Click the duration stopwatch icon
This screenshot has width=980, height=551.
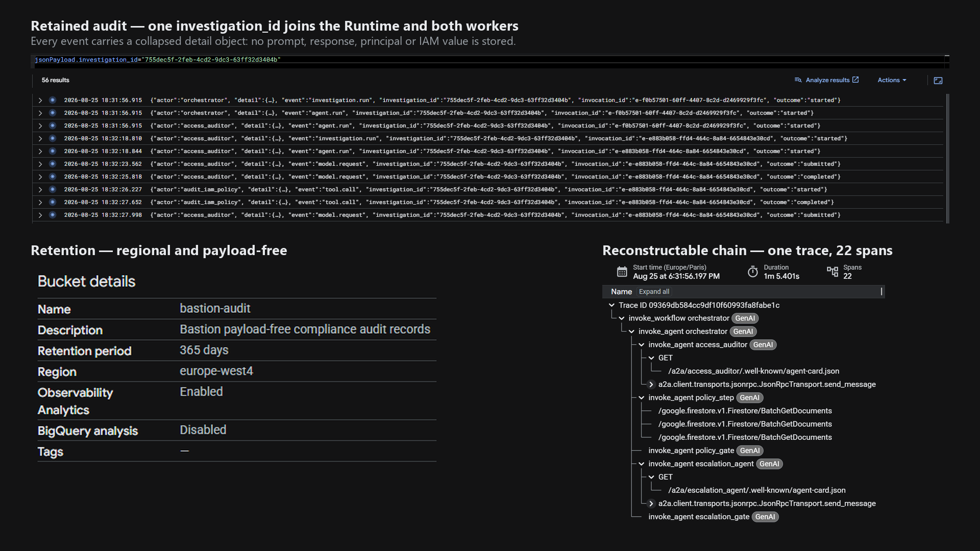pyautogui.click(x=752, y=272)
